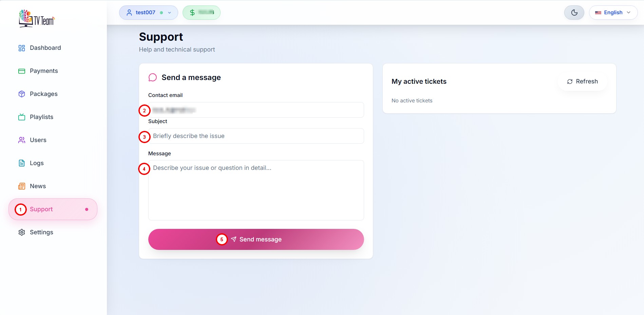
Task: Expand the English language selector
Action: pos(613,12)
